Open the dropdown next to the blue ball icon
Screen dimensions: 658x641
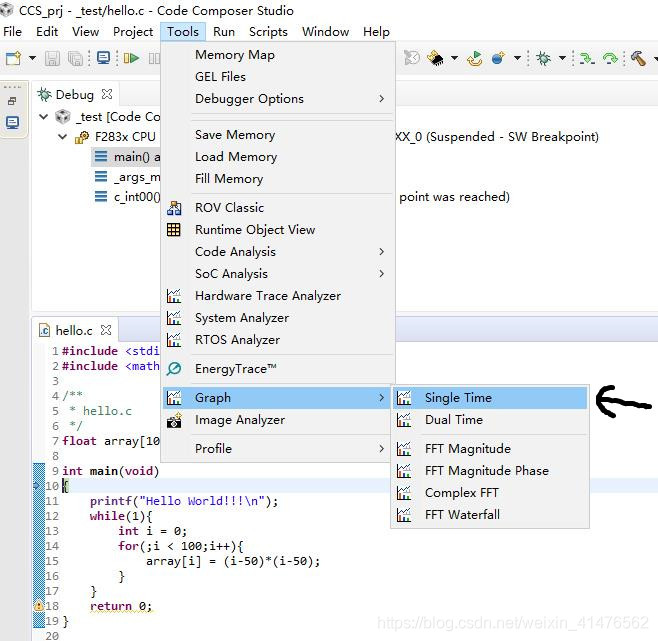coord(517,58)
